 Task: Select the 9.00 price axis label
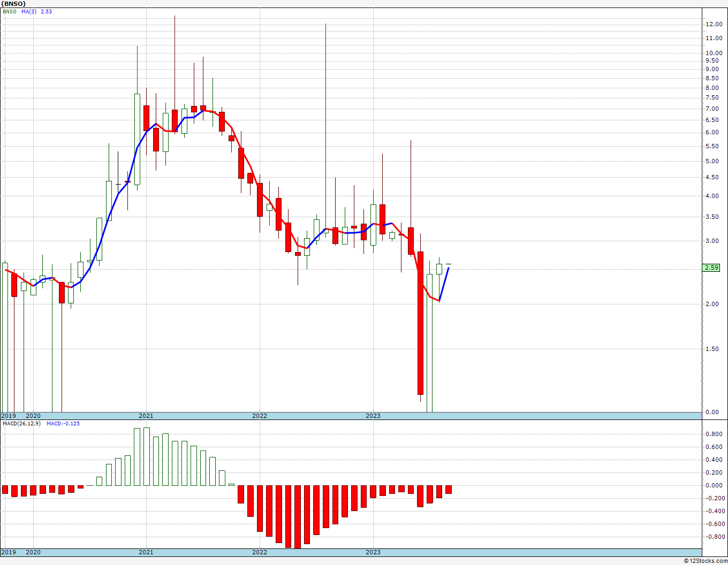(712, 69)
